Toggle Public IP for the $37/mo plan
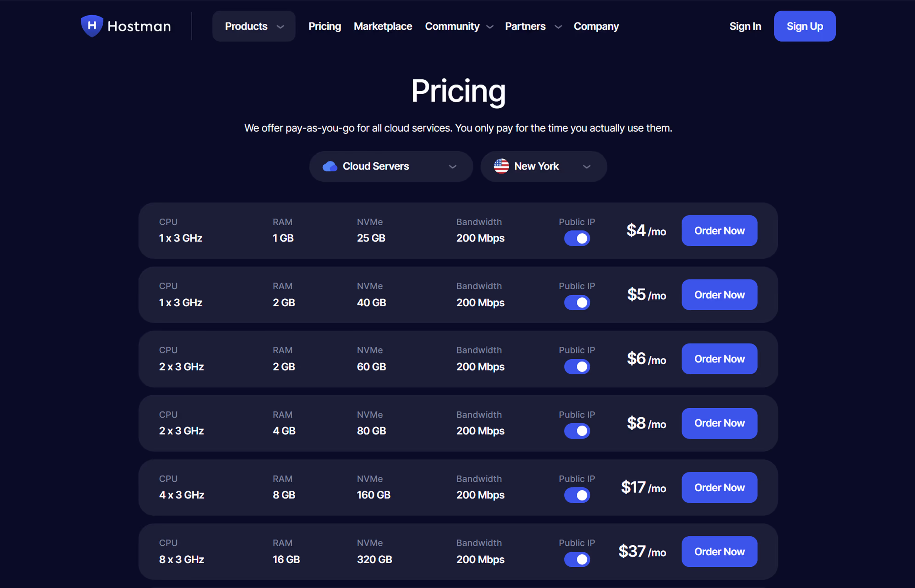 coord(577,559)
